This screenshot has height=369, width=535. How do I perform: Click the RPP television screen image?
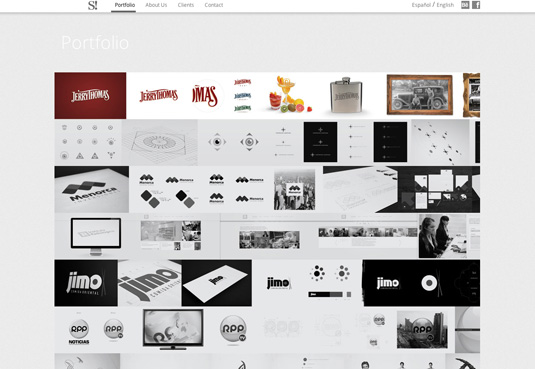(173, 329)
